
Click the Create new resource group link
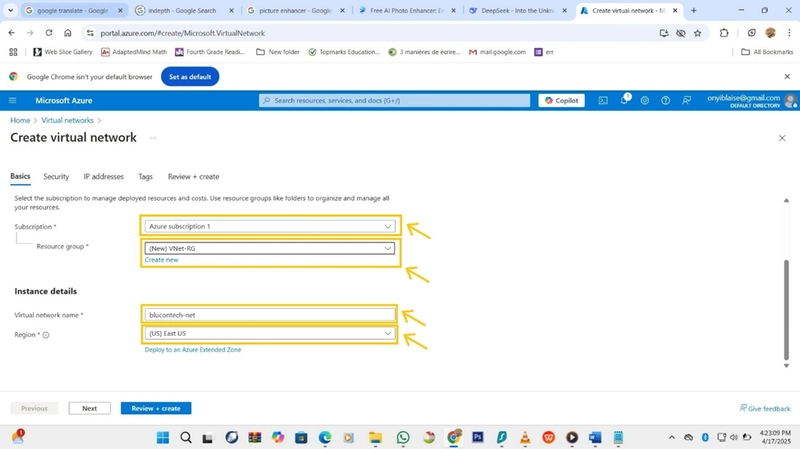(x=161, y=260)
